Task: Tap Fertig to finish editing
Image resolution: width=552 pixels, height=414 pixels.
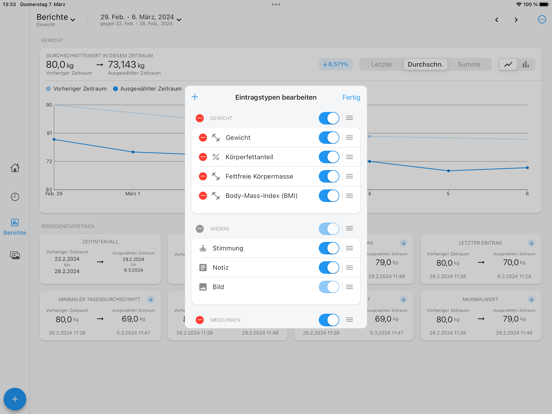Action: (351, 97)
